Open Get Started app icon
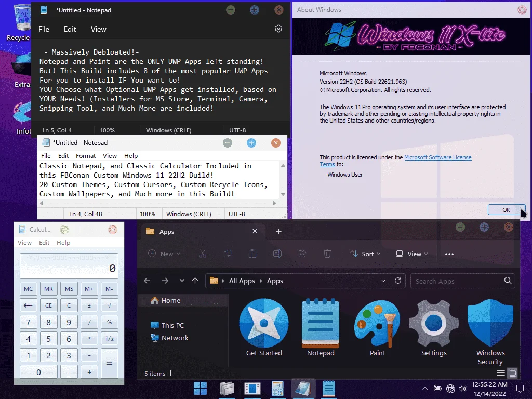Viewport: 532px width, 399px height. (264, 327)
